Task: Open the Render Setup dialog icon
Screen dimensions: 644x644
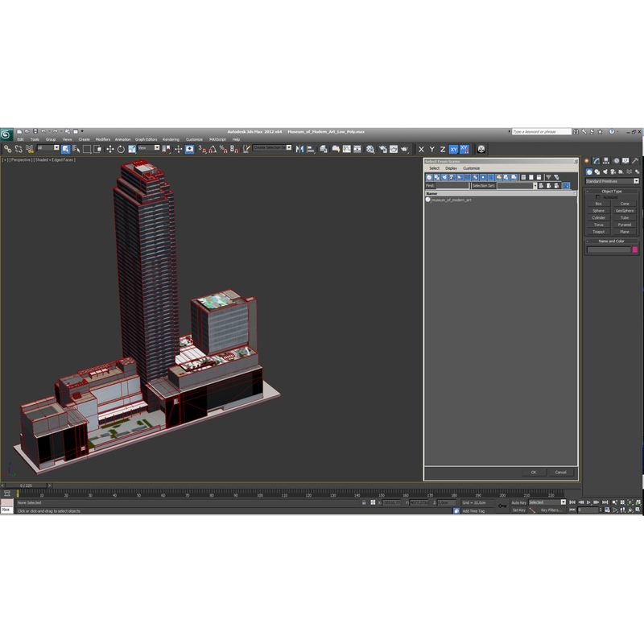Action: [x=381, y=147]
